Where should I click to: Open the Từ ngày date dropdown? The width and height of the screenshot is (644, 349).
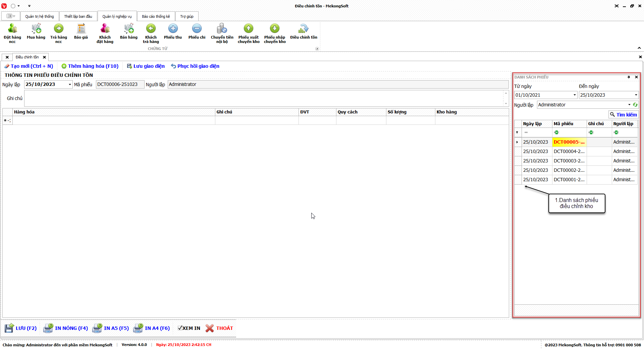click(575, 95)
